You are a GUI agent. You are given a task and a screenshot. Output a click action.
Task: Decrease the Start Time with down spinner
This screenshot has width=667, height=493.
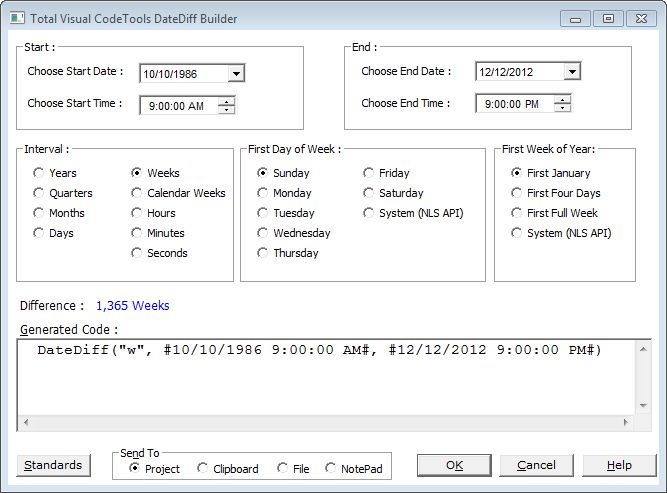click(226, 110)
